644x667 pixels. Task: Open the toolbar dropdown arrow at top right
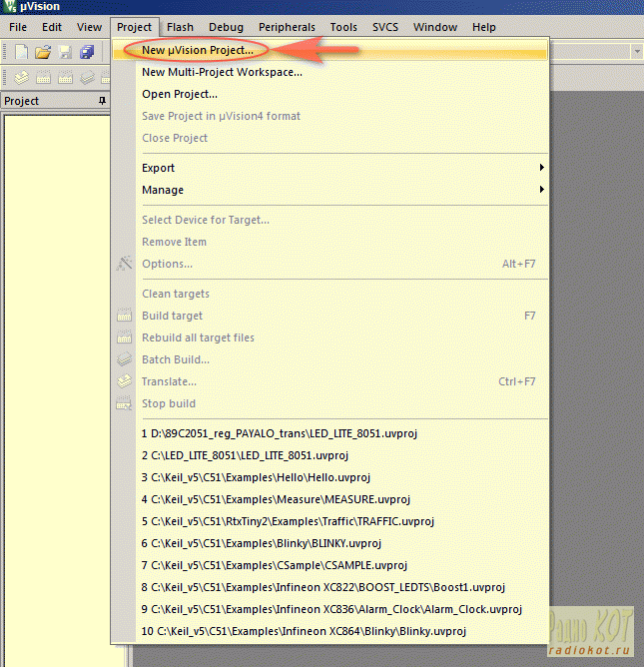click(x=637, y=52)
